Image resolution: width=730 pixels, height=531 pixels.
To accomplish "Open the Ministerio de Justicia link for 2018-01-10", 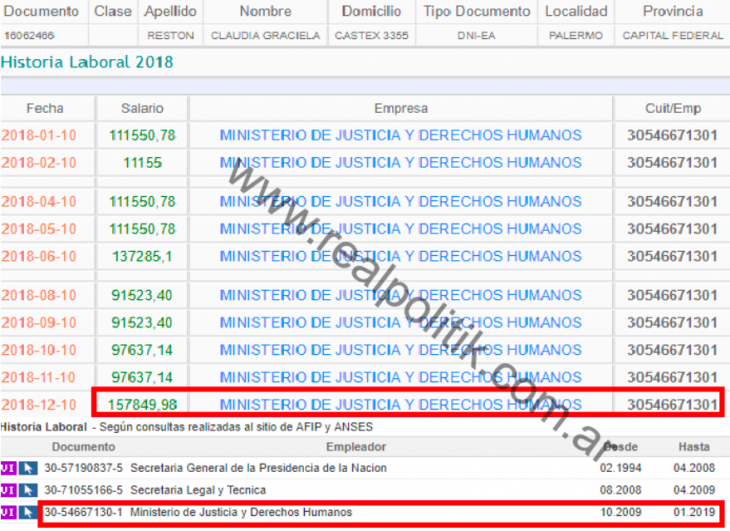I will click(x=400, y=135).
